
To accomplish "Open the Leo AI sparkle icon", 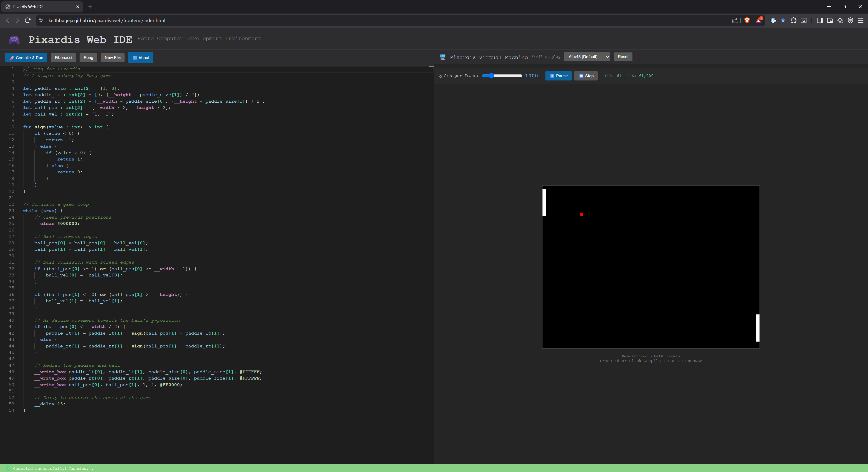I will (840, 21).
